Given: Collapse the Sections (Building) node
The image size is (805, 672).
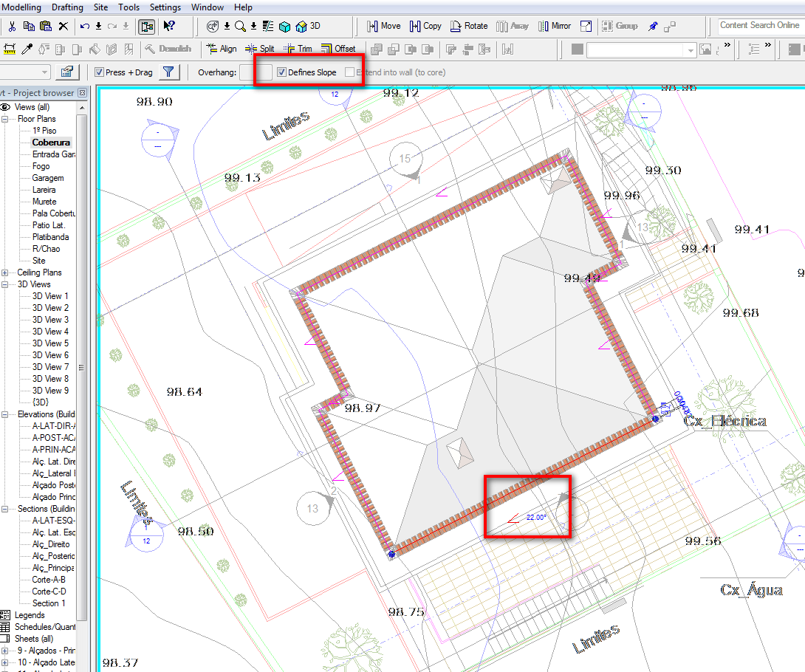Looking at the screenshot, I should tap(5, 509).
